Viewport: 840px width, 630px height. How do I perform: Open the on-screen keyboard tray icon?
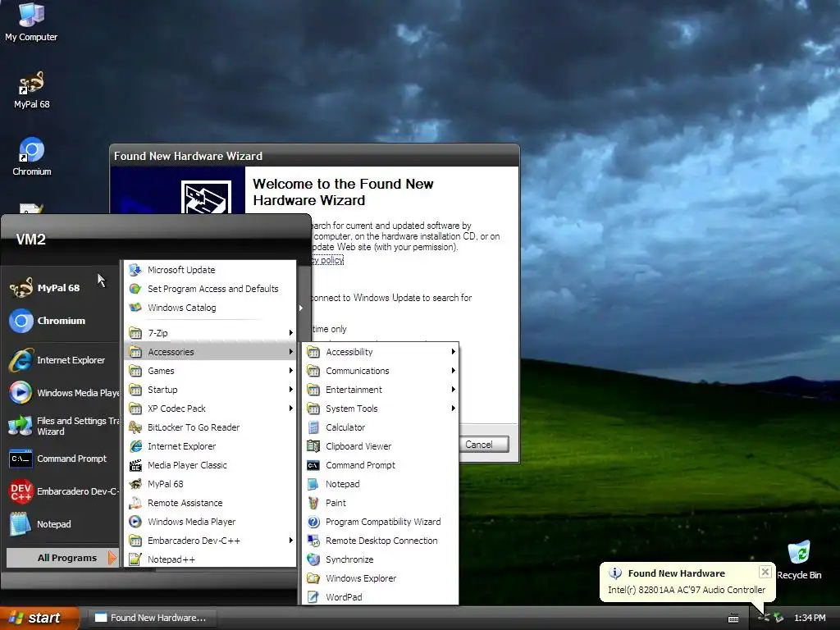(733, 619)
